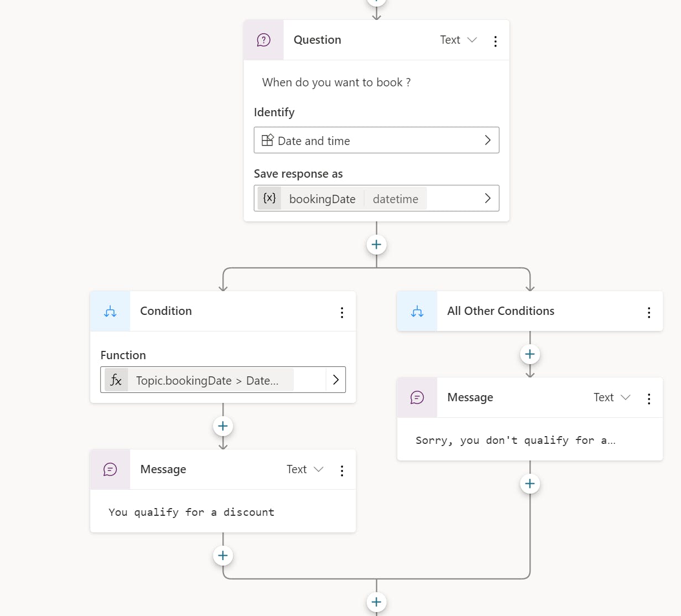This screenshot has height=616, width=681.
Task: Click the bookingDate variable icon
Action: click(269, 198)
